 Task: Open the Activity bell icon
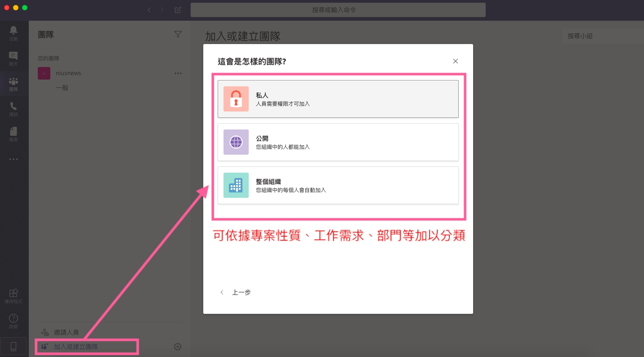(x=13, y=32)
